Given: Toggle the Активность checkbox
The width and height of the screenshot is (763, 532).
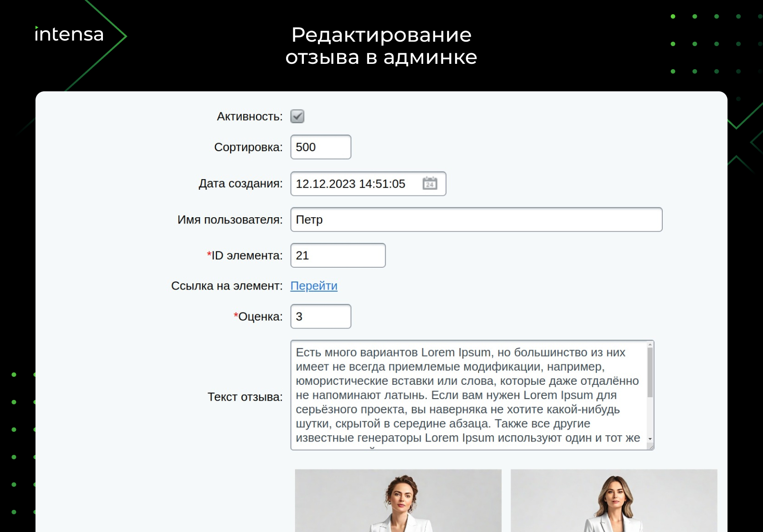Looking at the screenshot, I should [x=297, y=117].
